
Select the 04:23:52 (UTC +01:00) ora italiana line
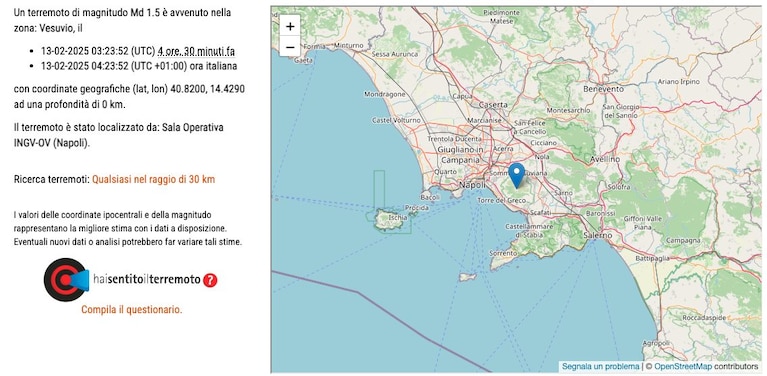point(139,66)
